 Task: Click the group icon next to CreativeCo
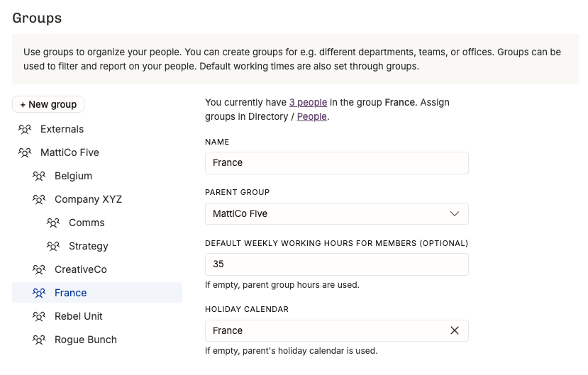tap(39, 269)
